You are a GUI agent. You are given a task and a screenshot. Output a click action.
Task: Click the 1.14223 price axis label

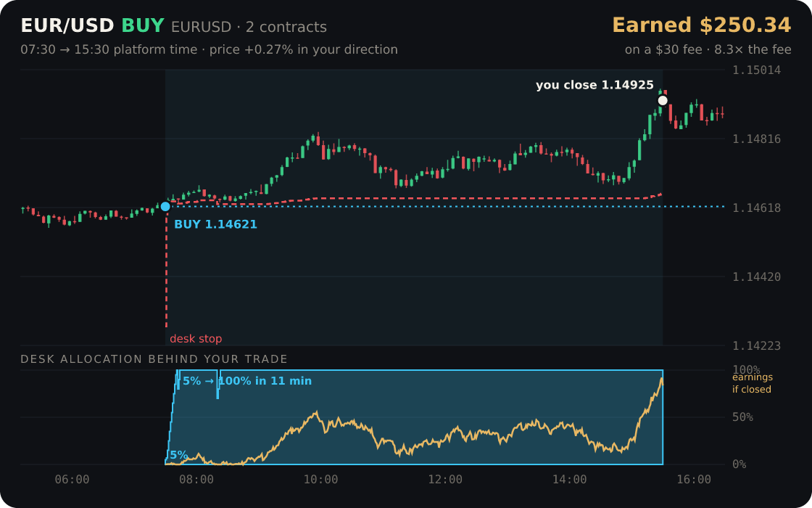click(x=756, y=345)
